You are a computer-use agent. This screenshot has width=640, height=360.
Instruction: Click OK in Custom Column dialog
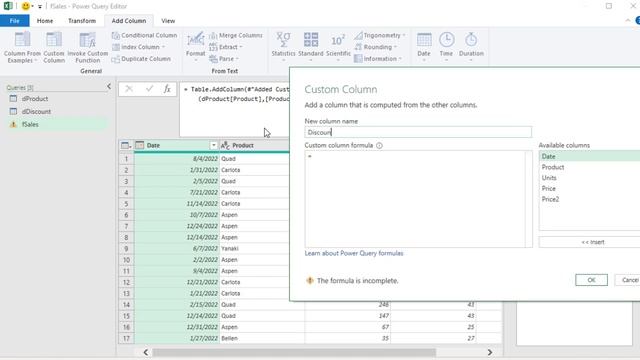(x=591, y=280)
